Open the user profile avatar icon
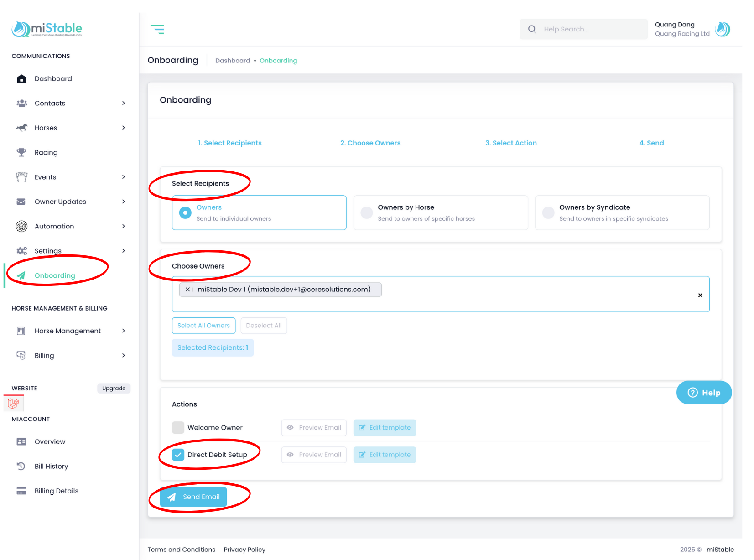The width and height of the screenshot is (754, 560). 723,29
